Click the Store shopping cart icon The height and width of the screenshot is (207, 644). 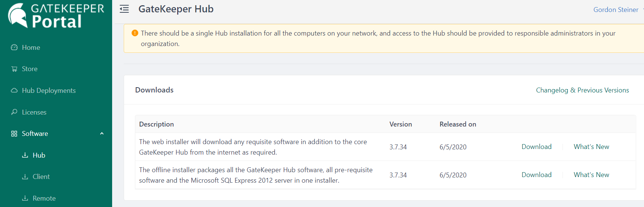(14, 69)
